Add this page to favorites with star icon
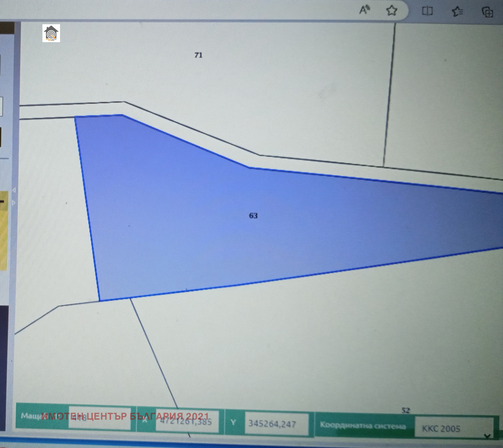This screenshot has height=448, width=503. tap(391, 11)
